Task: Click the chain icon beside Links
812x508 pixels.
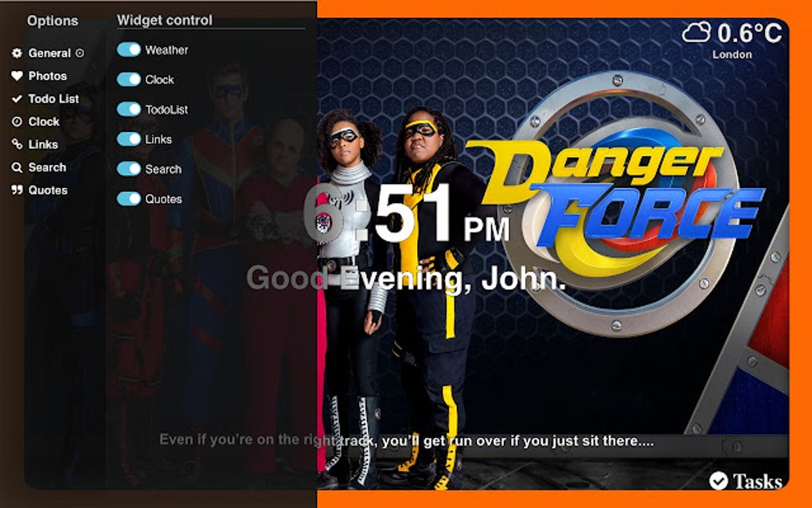Action: 17,144
